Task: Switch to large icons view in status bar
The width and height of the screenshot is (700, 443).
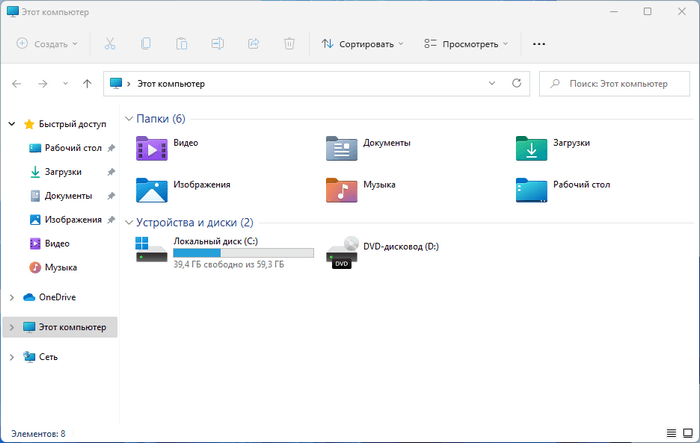Action: click(x=688, y=433)
